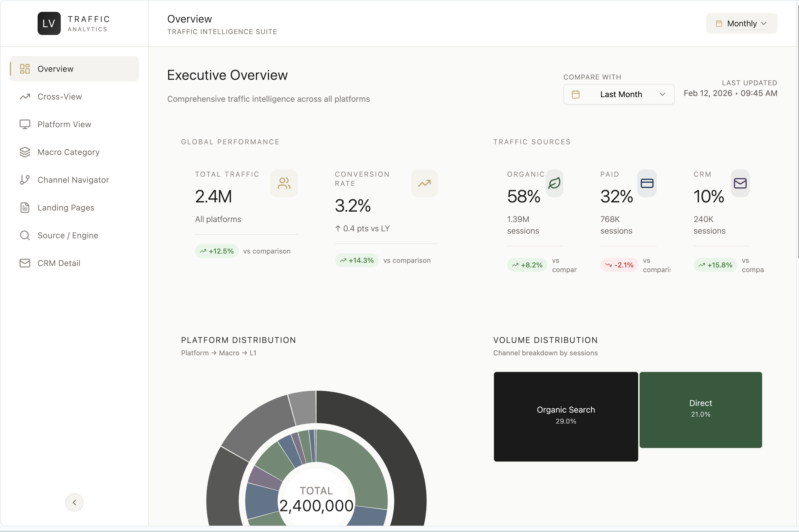Click the Volume Distribution title
This screenshot has width=799, height=532.
(x=546, y=340)
